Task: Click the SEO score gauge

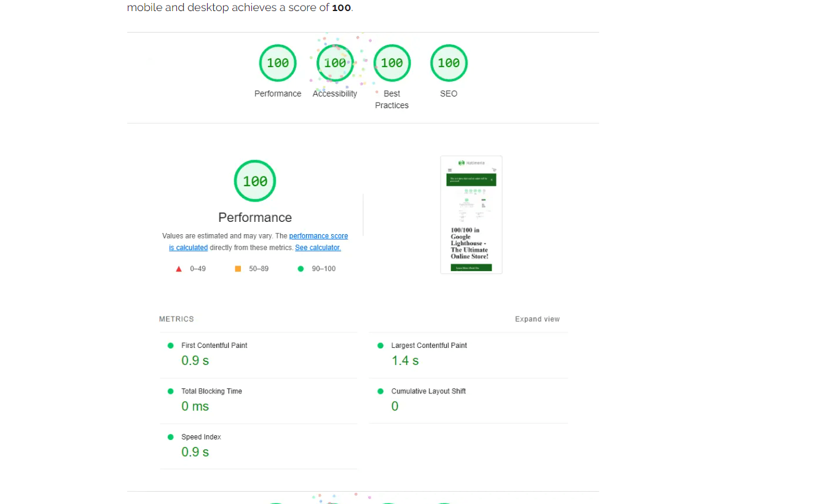Action: pos(449,63)
